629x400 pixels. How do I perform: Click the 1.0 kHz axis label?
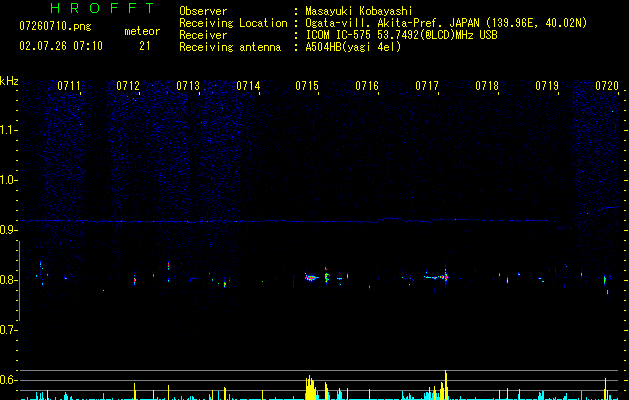coord(9,180)
